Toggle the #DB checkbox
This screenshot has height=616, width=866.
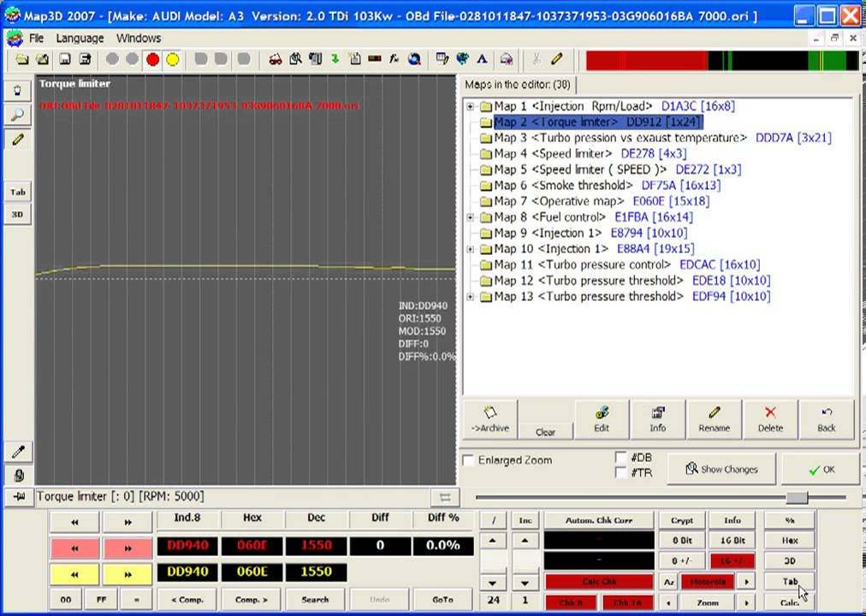coord(620,458)
